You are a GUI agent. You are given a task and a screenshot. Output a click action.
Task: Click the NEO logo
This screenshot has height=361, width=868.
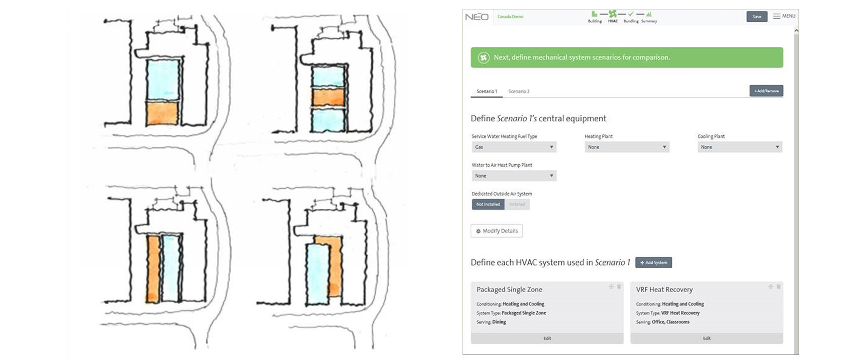[x=477, y=17]
